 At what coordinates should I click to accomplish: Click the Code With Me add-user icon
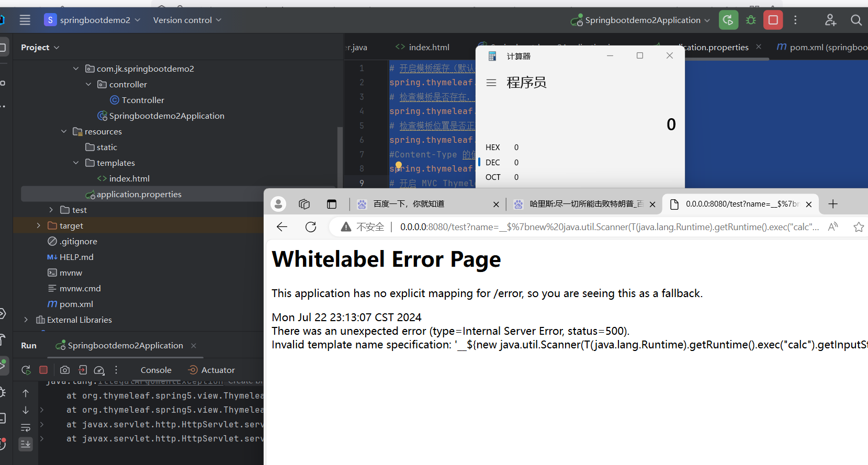830,20
